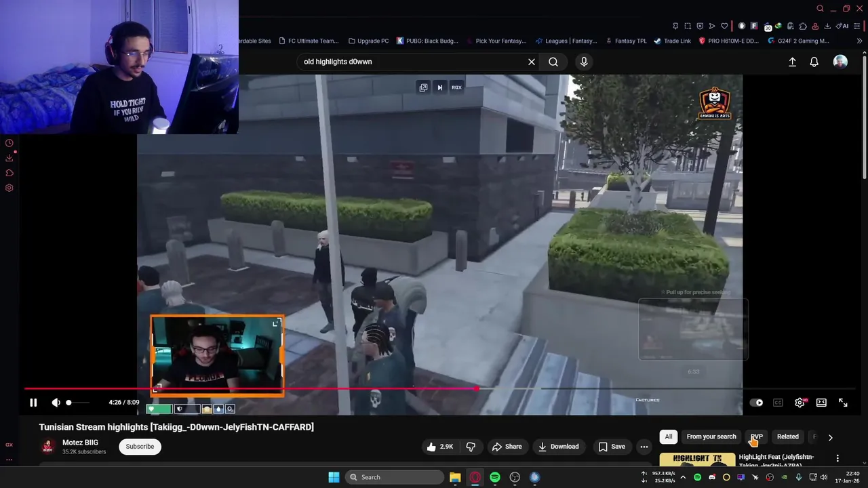Open the YouTube upload/create icon
The width and height of the screenshot is (868, 488).
tap(792, 62)
